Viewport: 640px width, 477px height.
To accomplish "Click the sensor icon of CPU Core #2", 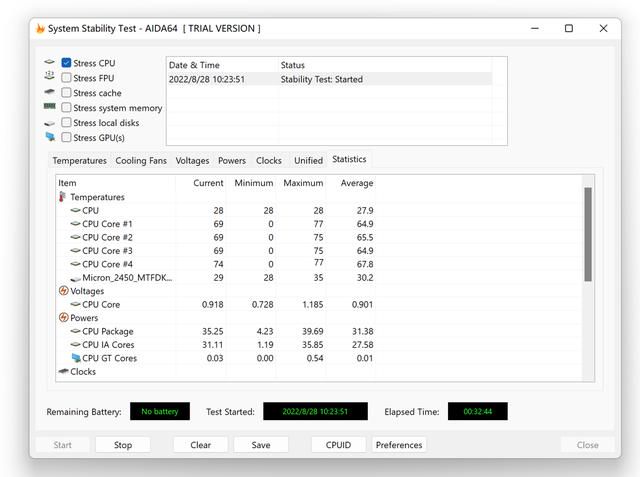I will (x=76, y=237).
